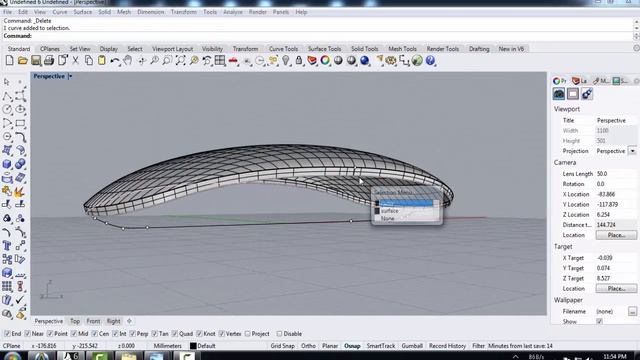Open the Analyze menu
640x360 pixels.
(233, 12)
